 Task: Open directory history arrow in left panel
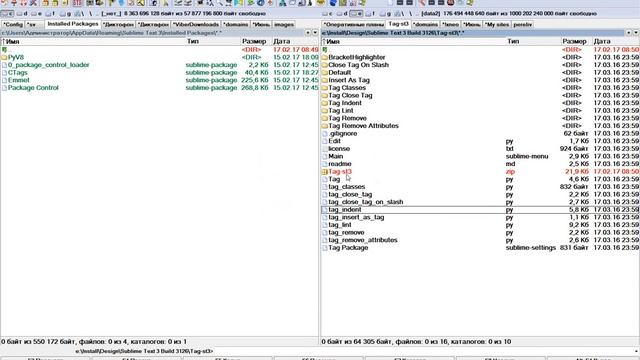click(x=315, y=33)
